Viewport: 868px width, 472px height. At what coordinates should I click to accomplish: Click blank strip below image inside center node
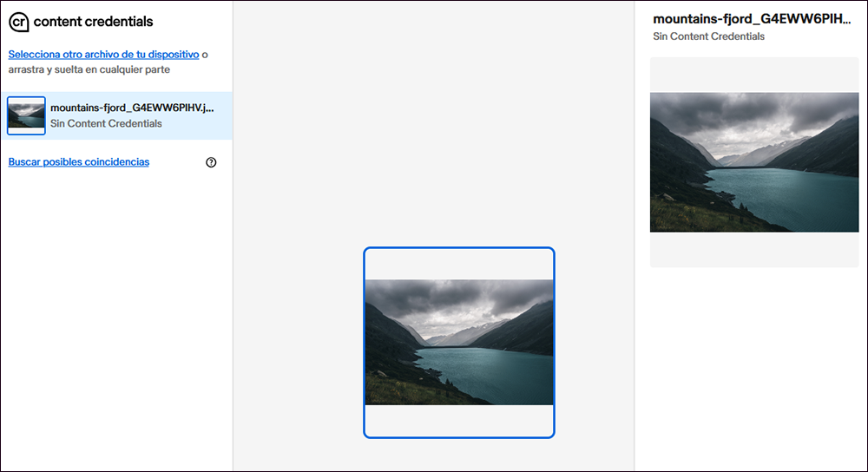pyautogui.click(x=458, y=421)
